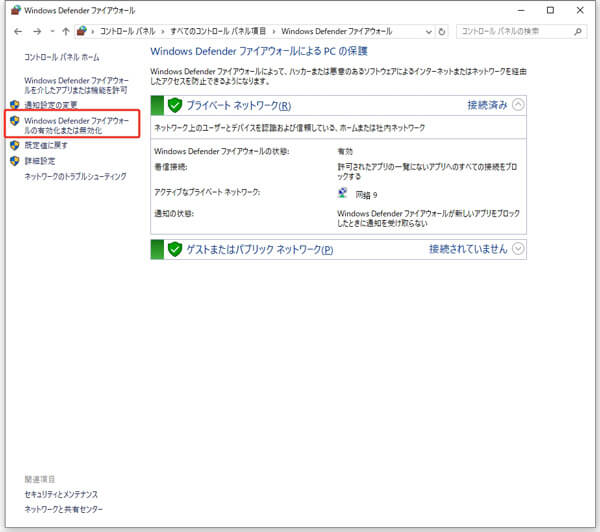This screenshot has height=532, width=600.
Task: Close the firewall window
Action: point(580,10)
